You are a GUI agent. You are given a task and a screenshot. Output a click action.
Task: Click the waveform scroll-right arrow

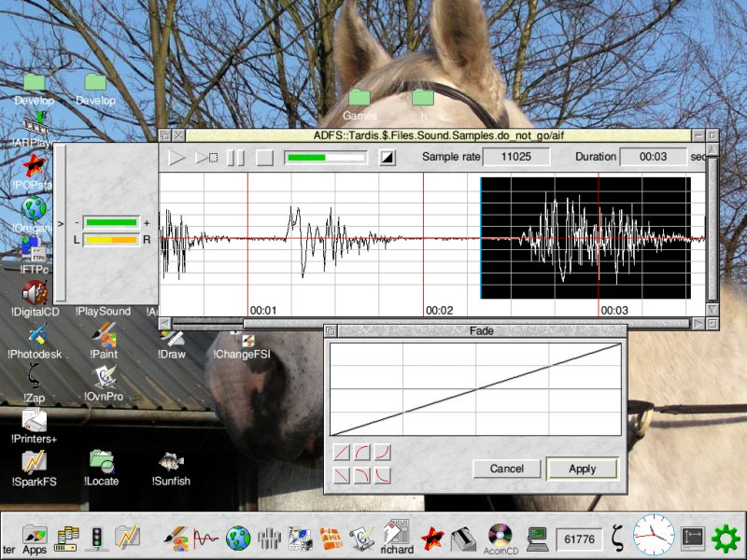pos(698,324)
